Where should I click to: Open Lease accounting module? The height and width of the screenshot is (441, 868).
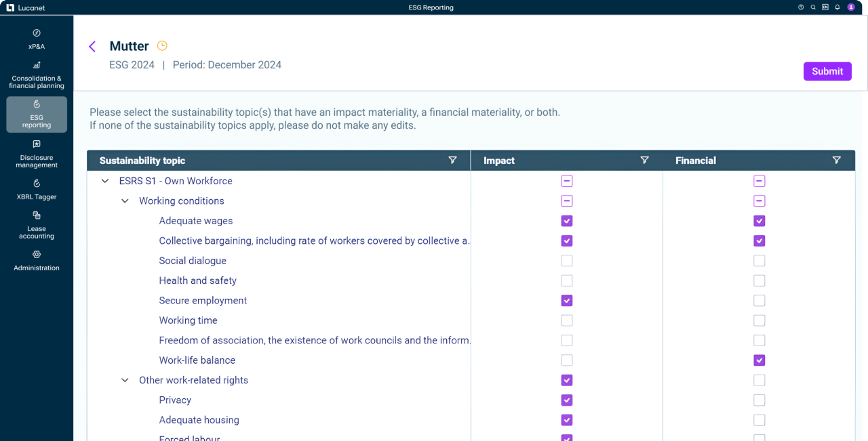[37, 225]
